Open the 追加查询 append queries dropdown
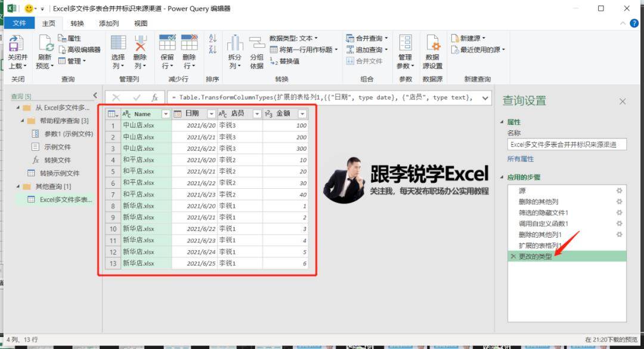This screenshot has width=644, height=349. [367, 49]
